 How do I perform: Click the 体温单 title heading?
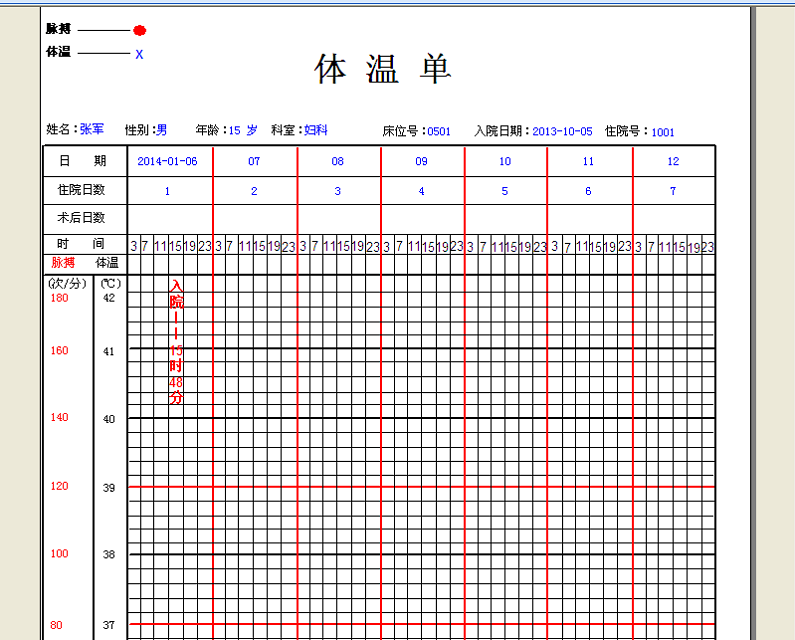(x=383, y=69)
